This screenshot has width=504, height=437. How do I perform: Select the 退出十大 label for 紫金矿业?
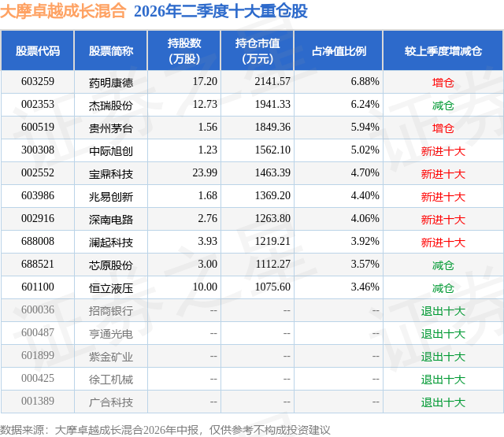point(443,357)
